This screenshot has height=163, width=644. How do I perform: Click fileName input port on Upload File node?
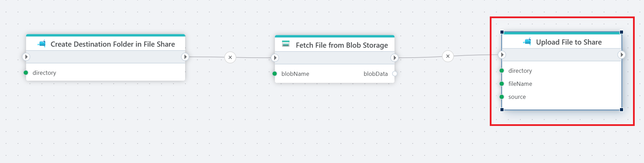[501, 83]
